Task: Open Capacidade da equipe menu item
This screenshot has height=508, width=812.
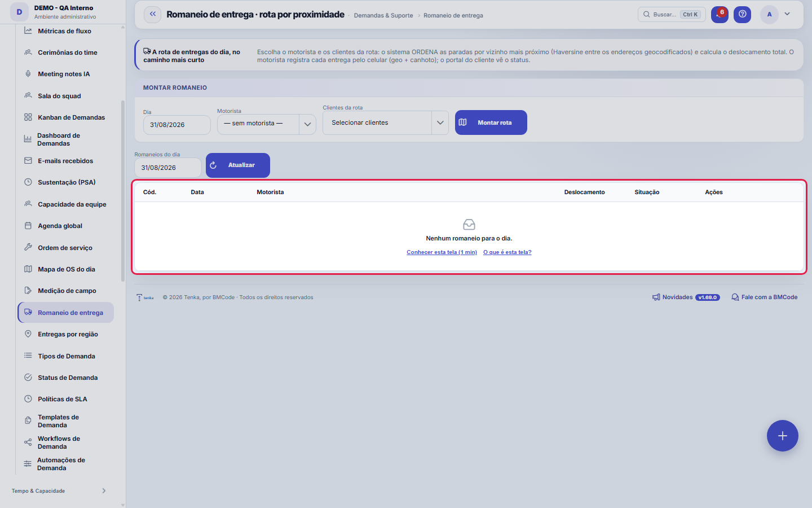Action: tap(65, 204)
